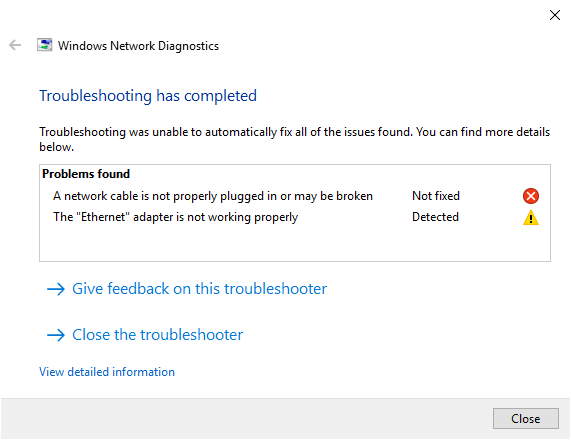
Task: Click the Windows Network Diagnostics title text
Action: pos(138,46)
